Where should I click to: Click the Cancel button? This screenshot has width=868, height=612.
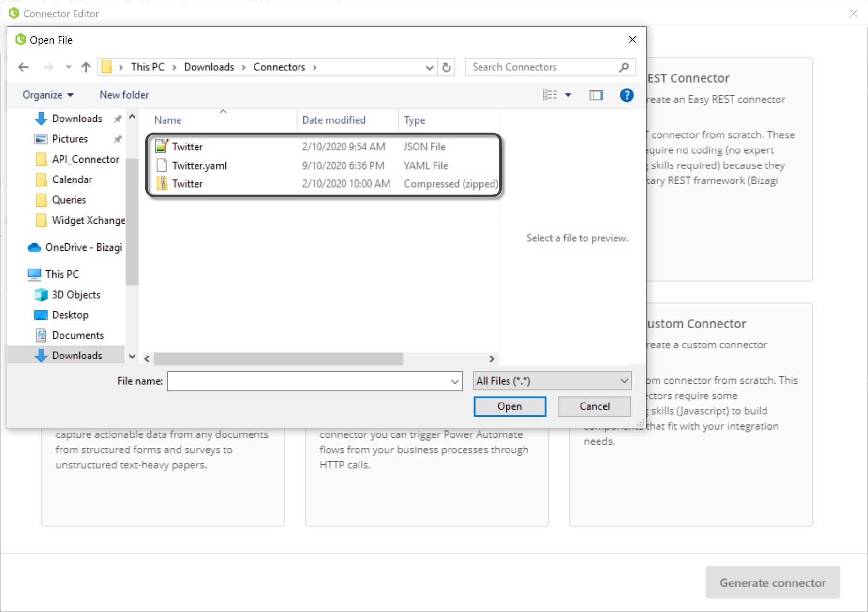(x=595, y=406)
